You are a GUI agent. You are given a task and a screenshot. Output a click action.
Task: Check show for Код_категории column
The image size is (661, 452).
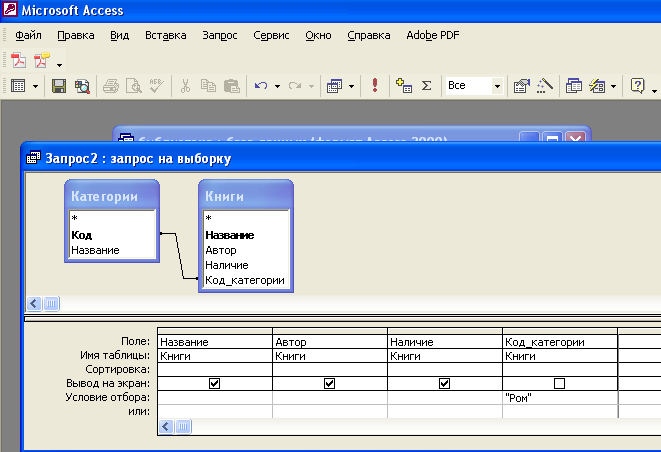[559, 383]
